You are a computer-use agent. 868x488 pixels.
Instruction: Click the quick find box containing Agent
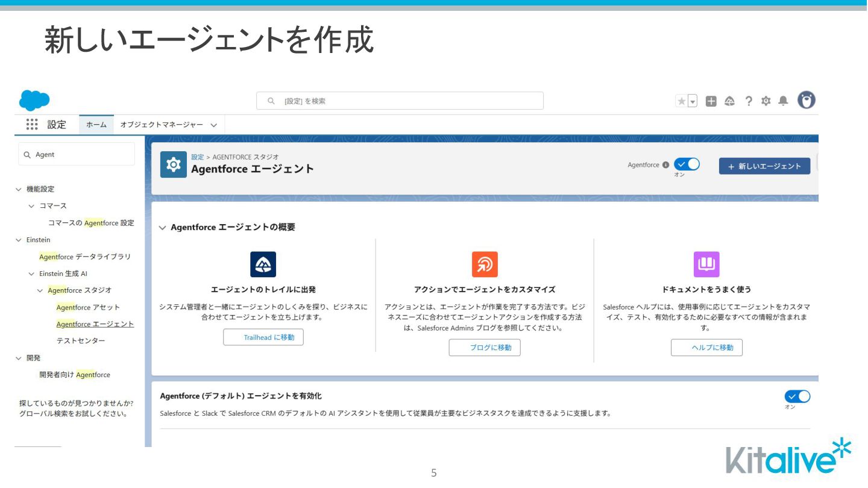(77, 154)
